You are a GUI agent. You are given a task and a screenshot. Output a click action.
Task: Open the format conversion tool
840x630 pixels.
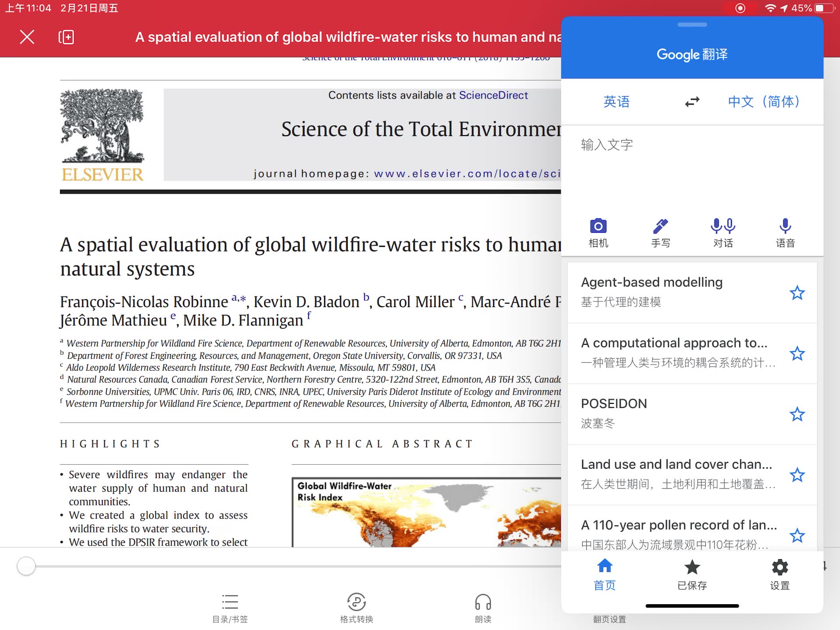coord(357,607)
